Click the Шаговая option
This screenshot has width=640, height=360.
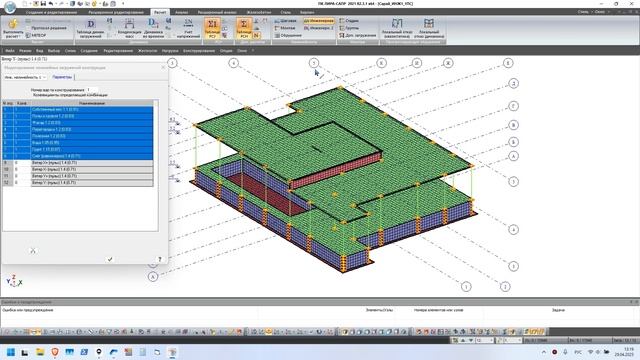point(286,20)
